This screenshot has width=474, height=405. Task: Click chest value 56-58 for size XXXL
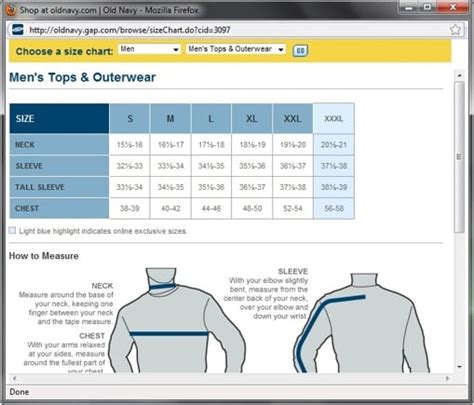tap(334, 208)
